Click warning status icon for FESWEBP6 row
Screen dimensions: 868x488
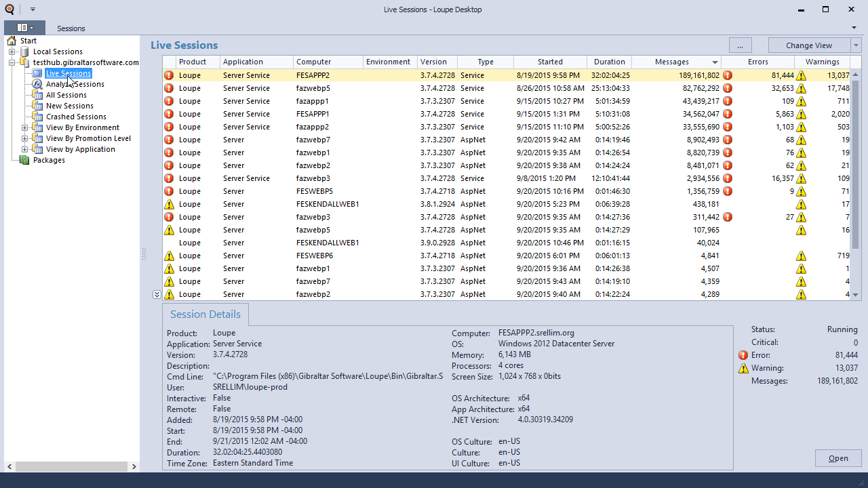[169, 256]
